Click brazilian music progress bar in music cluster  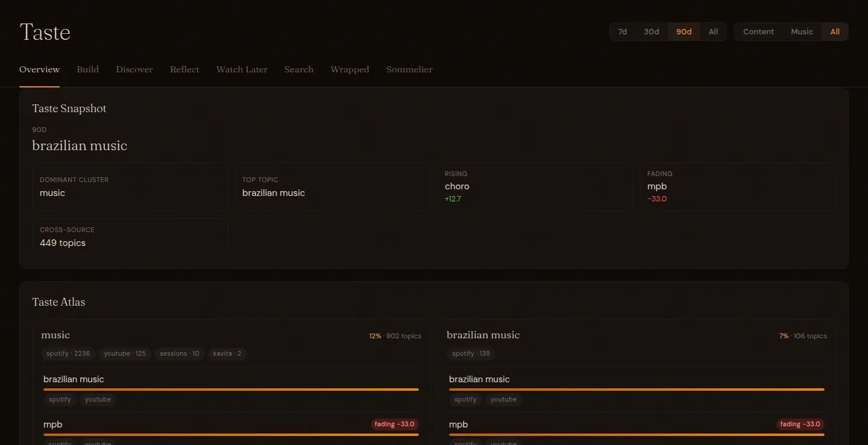[231, 390]
